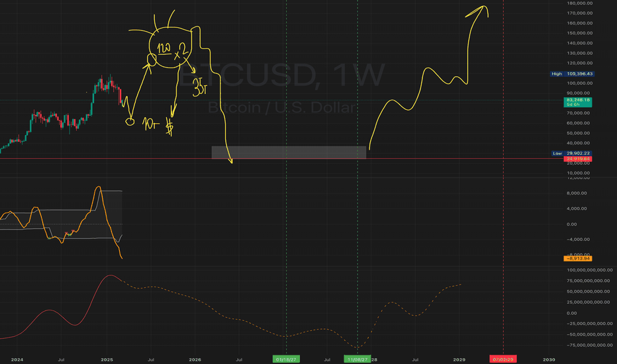617x364 pixels.
Task: Click the 100,000.00 price scale label
Action: pyautogui.click(x=580, y=83)
